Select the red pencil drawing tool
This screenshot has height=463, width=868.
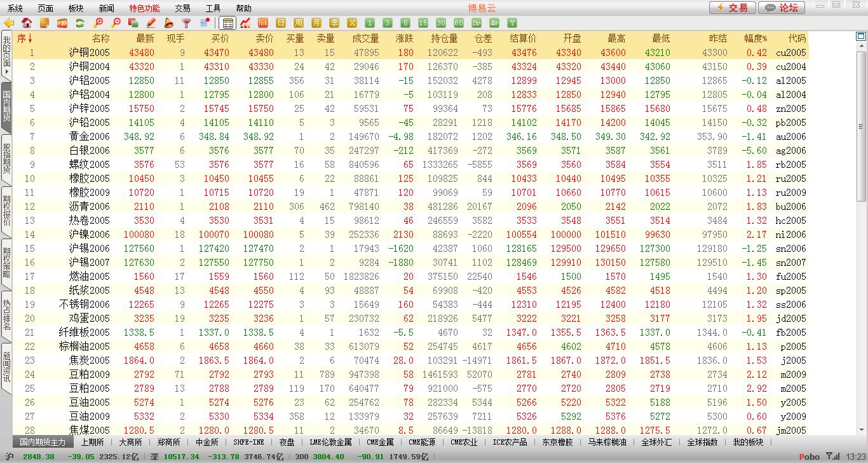[151, 23]
